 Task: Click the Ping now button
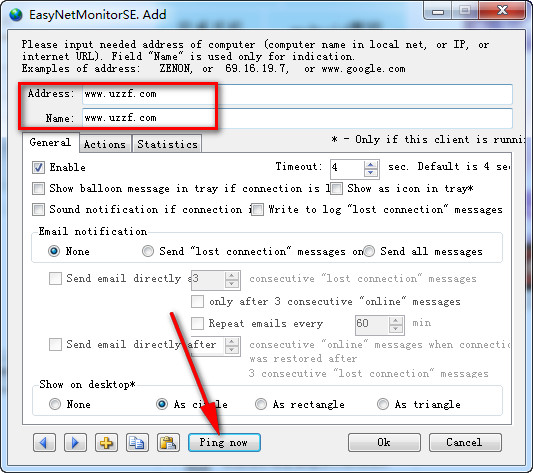pos(224,442)
